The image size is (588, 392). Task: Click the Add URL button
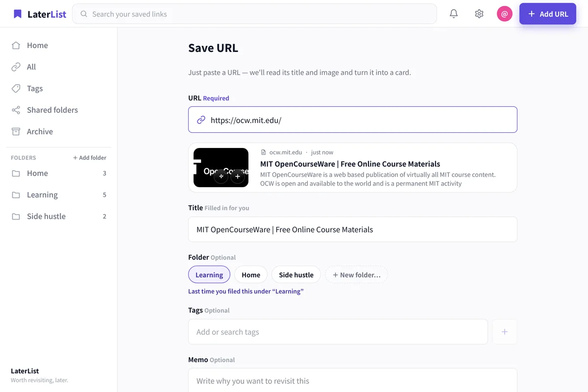548,14
